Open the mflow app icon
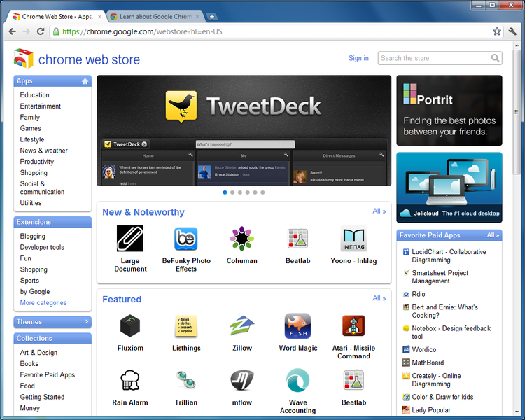 tap(241, 380)
